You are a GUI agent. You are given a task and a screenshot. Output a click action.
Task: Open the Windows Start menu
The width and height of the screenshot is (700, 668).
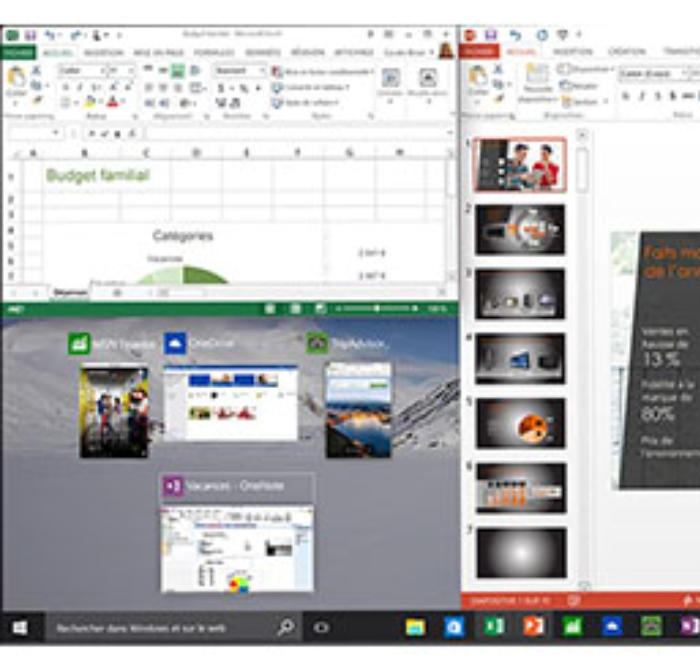20,628
